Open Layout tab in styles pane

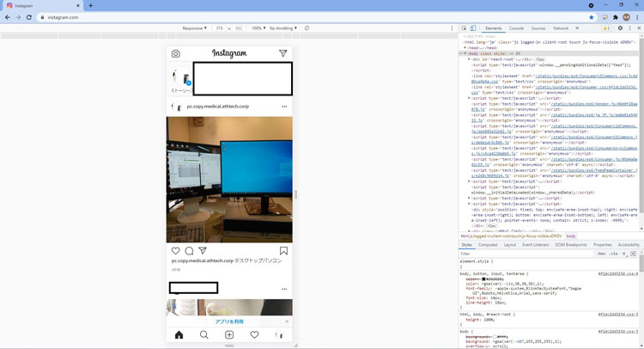(x=510, y=245)
